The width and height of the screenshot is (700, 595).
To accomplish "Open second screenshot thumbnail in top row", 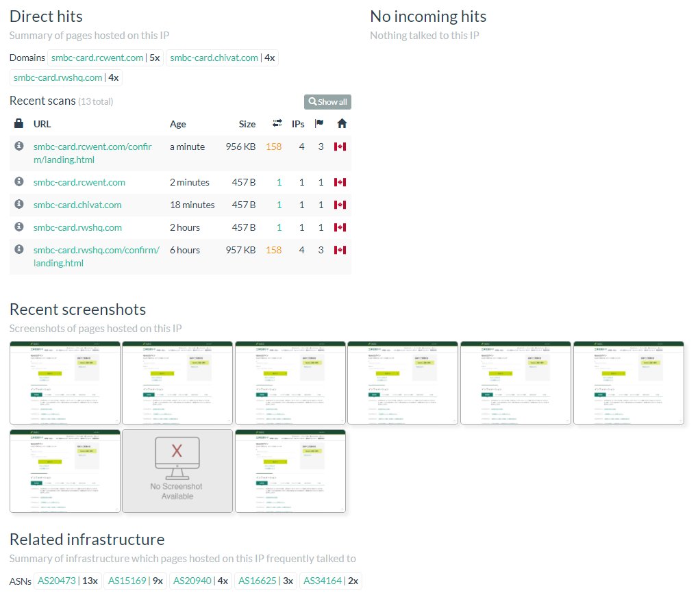I will [x=177, y=383].
